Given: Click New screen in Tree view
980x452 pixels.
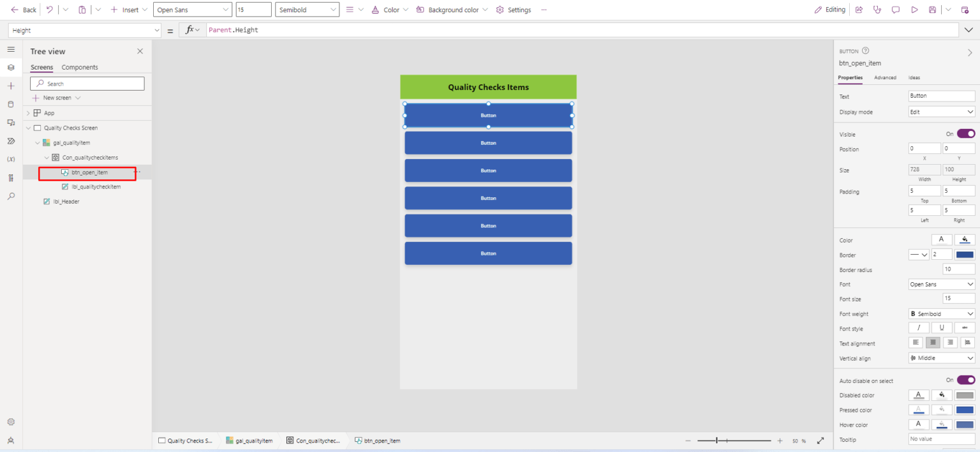Looking at the screenshot, I should click(x=56, y=97).
